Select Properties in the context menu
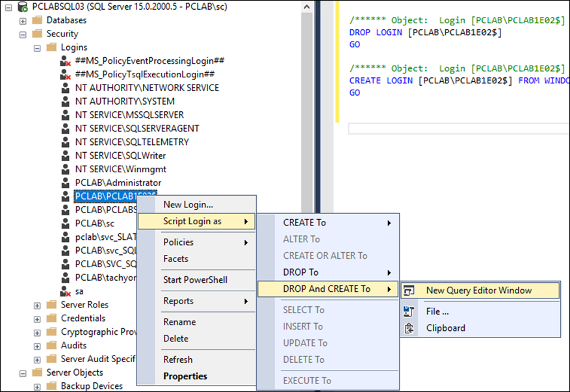 pos(185,376)
